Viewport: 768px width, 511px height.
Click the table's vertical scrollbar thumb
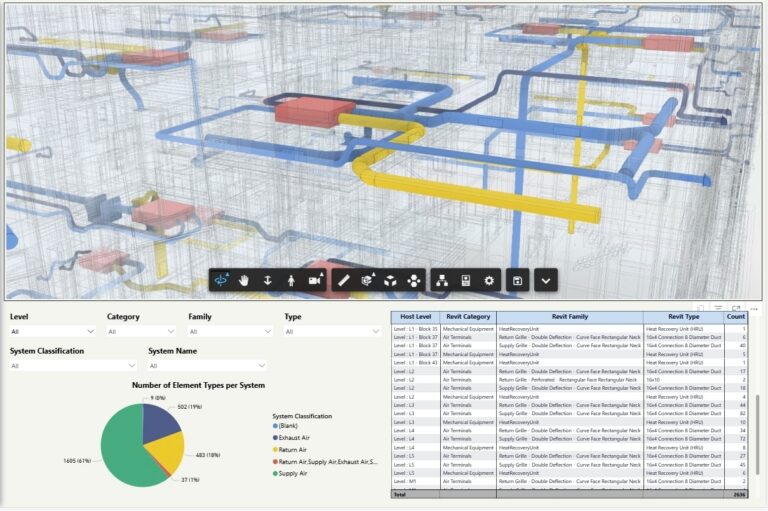tap(757, 434)
